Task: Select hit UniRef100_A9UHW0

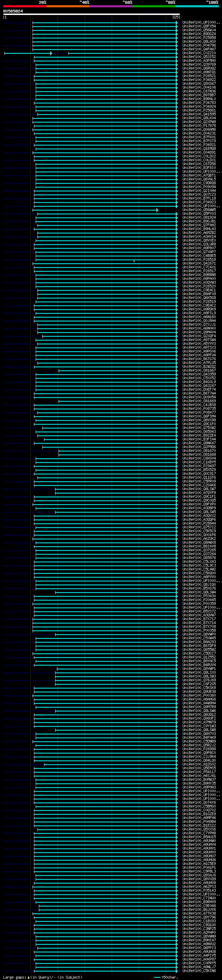Action: point(199,841)
